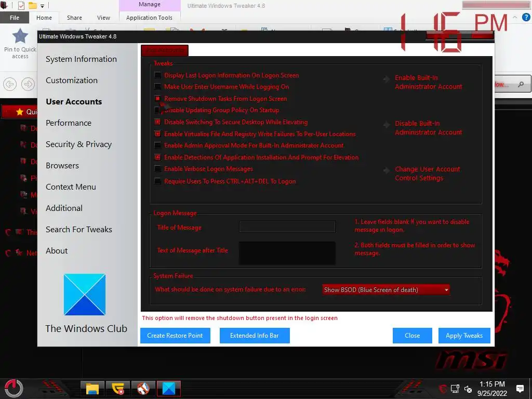Open Application Tools tab in Explorer

[x=149, y=18]
